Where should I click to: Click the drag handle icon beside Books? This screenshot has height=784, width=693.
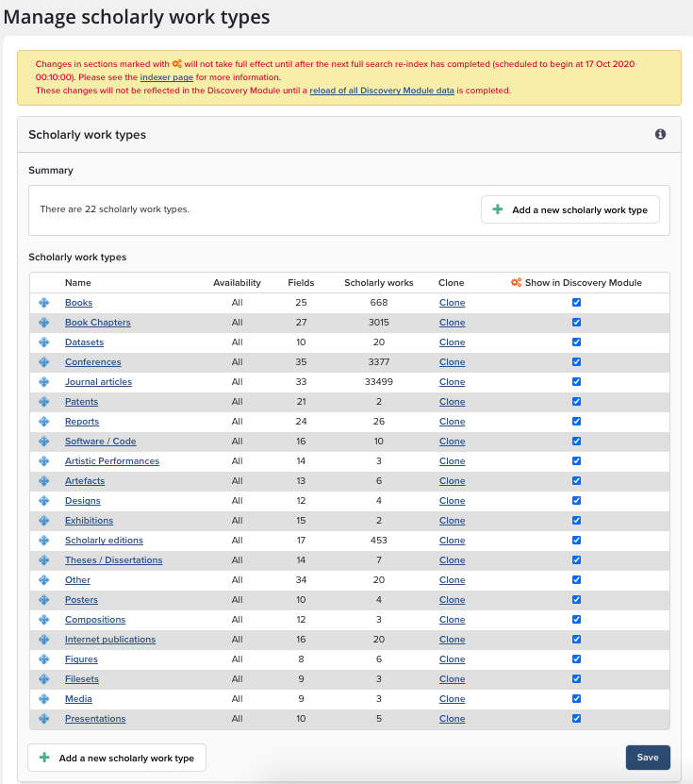click(43, 303)
